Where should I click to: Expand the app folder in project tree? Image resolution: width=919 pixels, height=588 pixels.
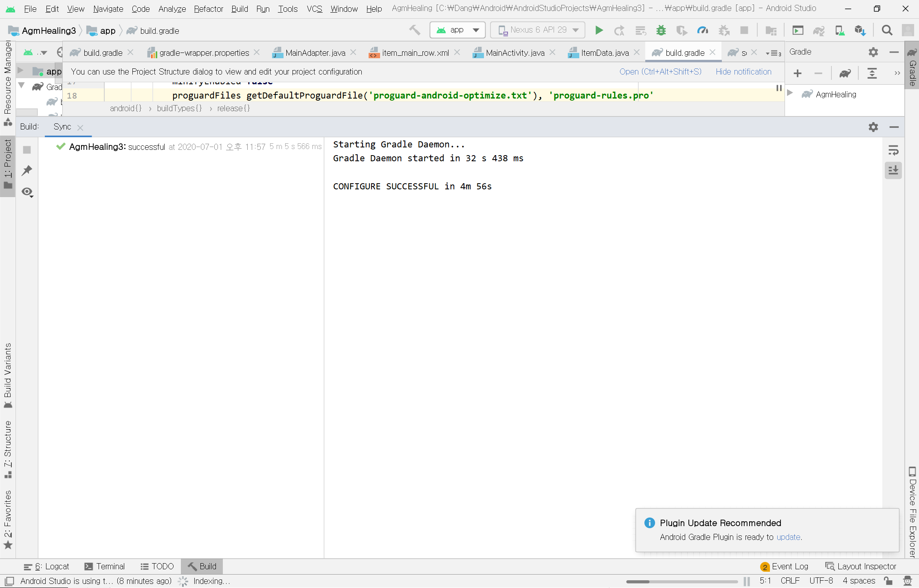[20, 71]
